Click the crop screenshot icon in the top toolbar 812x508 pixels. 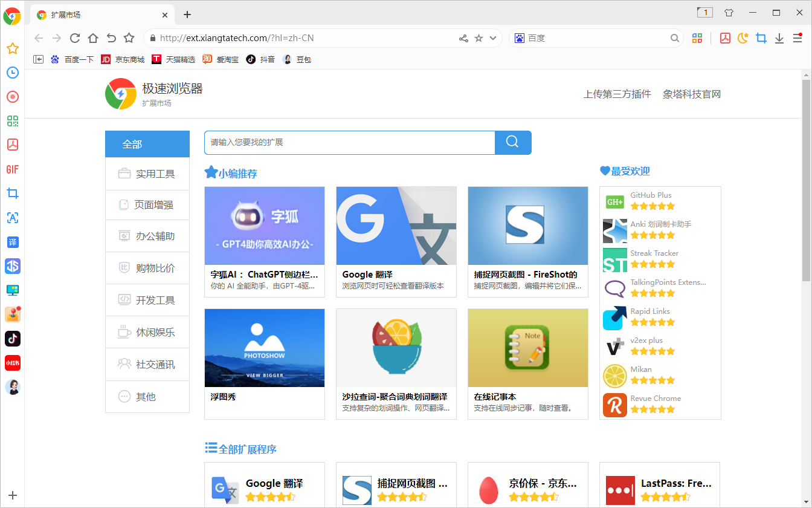761,38
